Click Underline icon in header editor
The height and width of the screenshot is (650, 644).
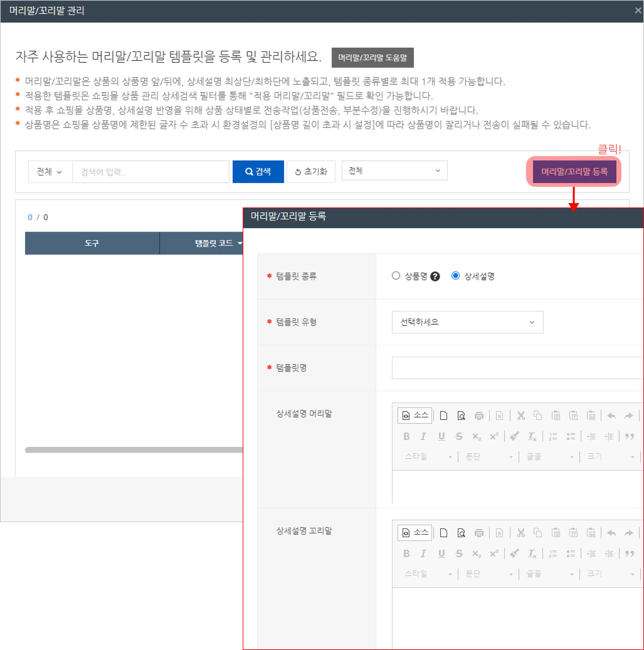tap(441, 436)
